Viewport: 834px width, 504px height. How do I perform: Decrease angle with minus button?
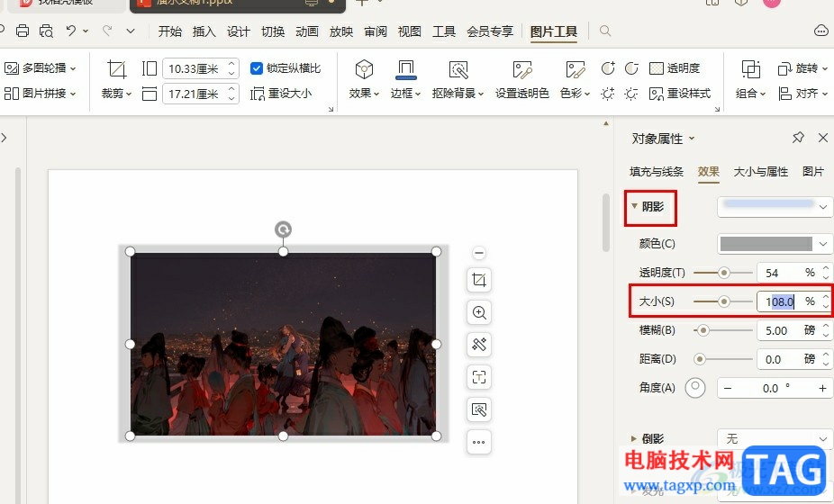[728, 389]
